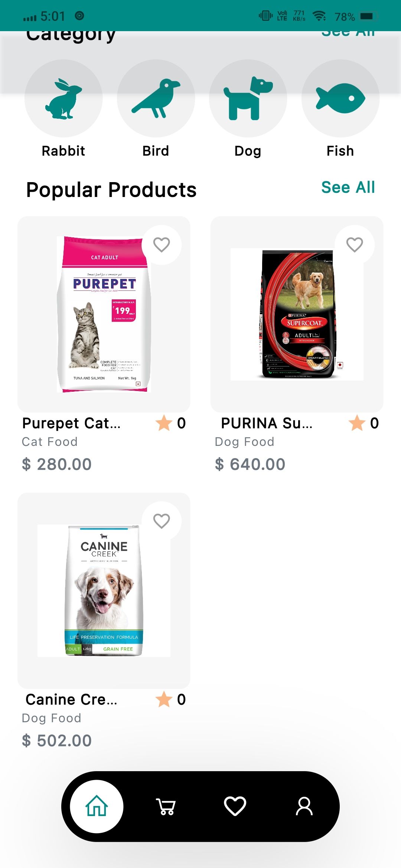This screenshot has width=401, height=868.
Task: Tap See All for Popular Products
Action: click(x=348, y=187)
